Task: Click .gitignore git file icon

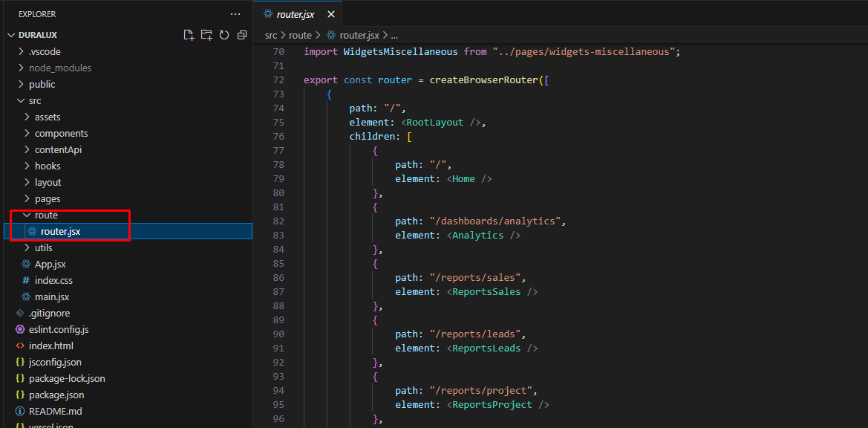Action: [20, 314]
